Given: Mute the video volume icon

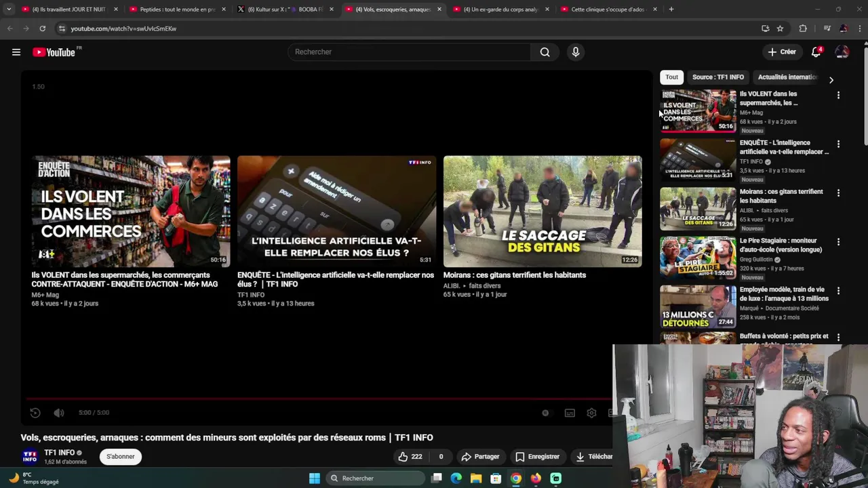Looking at the screenshot, I should (x=59, y=413).
